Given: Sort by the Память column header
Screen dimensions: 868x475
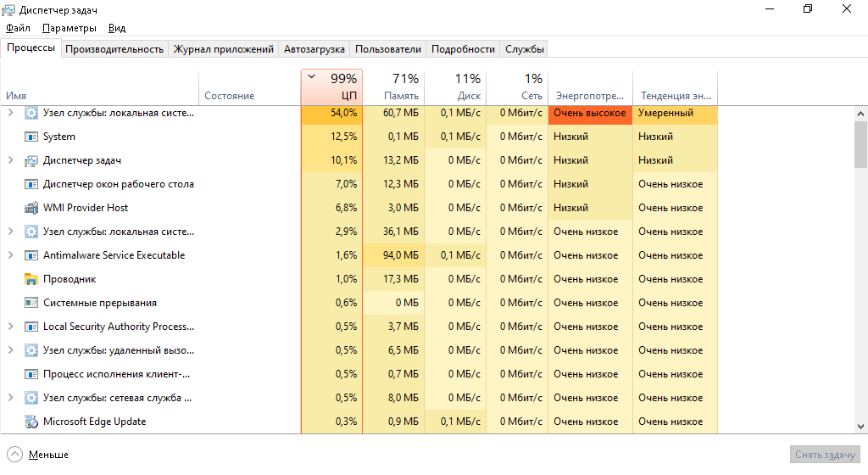Looking at the screenshot, I should (x=394, y=87).
